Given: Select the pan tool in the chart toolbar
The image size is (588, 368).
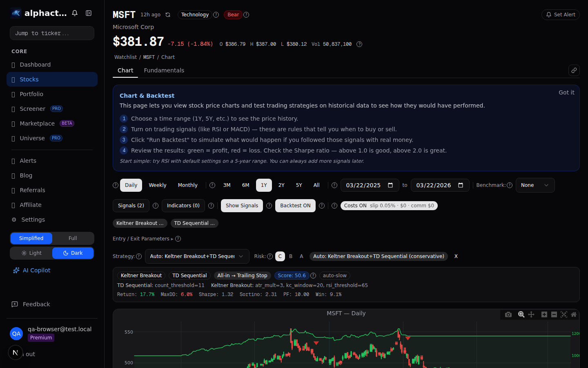Looking at the screenshot, I should [531, 314].
